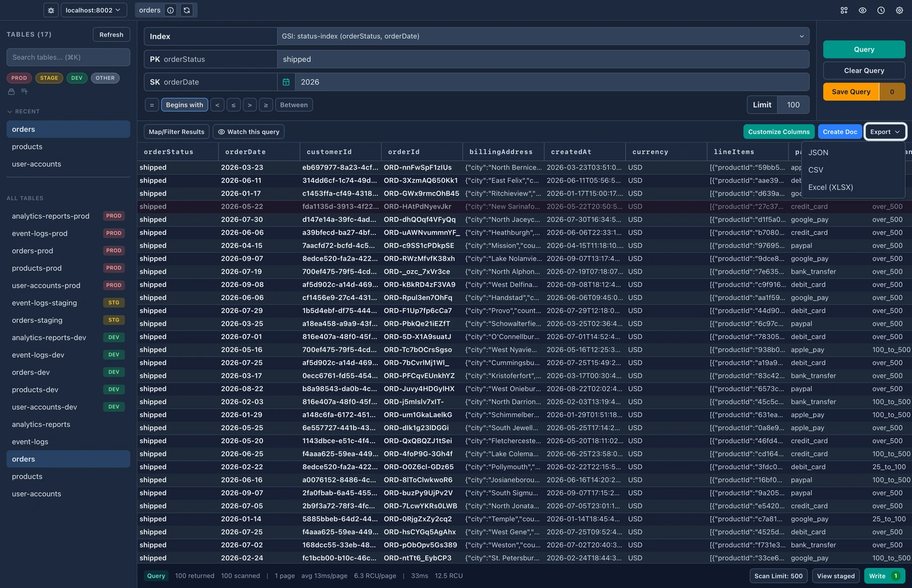Click the eye watch icon in top bar
Viewport: 912px width, 588px height.
(x=863, y=10)
